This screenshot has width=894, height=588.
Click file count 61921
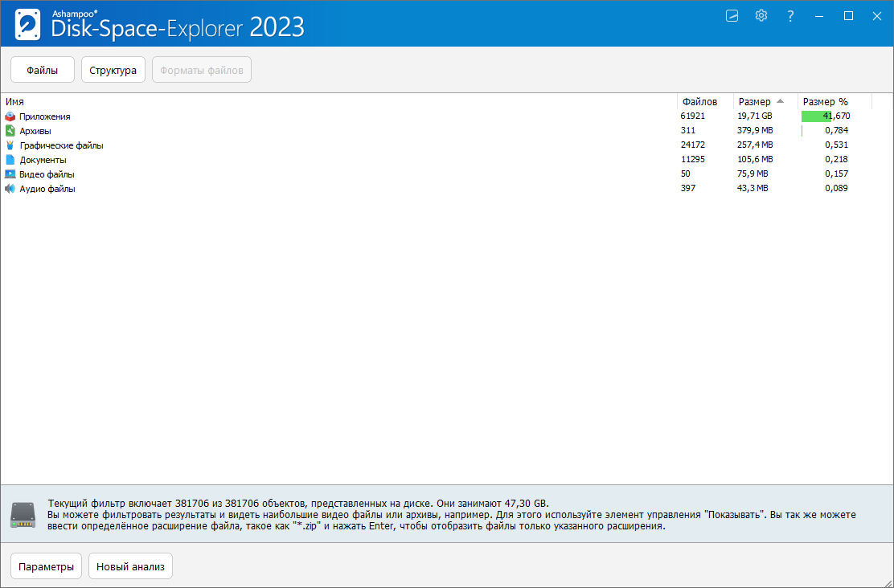click(693, 116)
